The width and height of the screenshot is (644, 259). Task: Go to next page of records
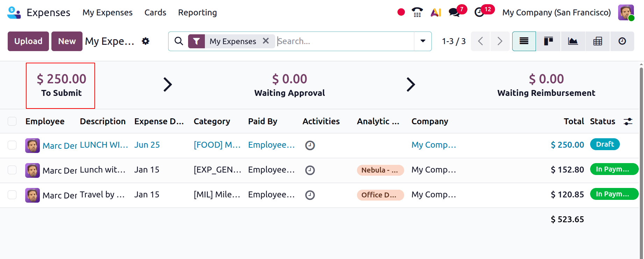(x=500, y=41)
